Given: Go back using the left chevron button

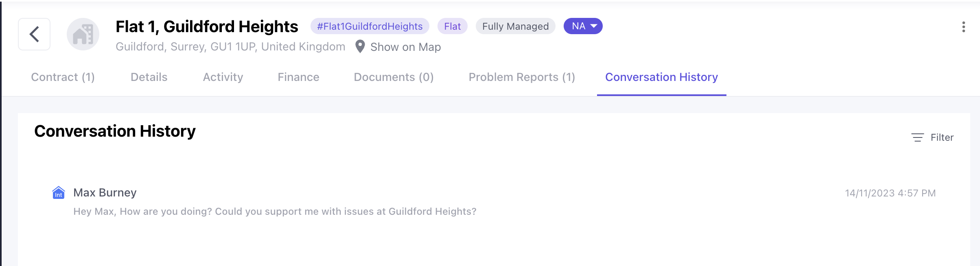Looking at the screenshot, I should point(34,34).
